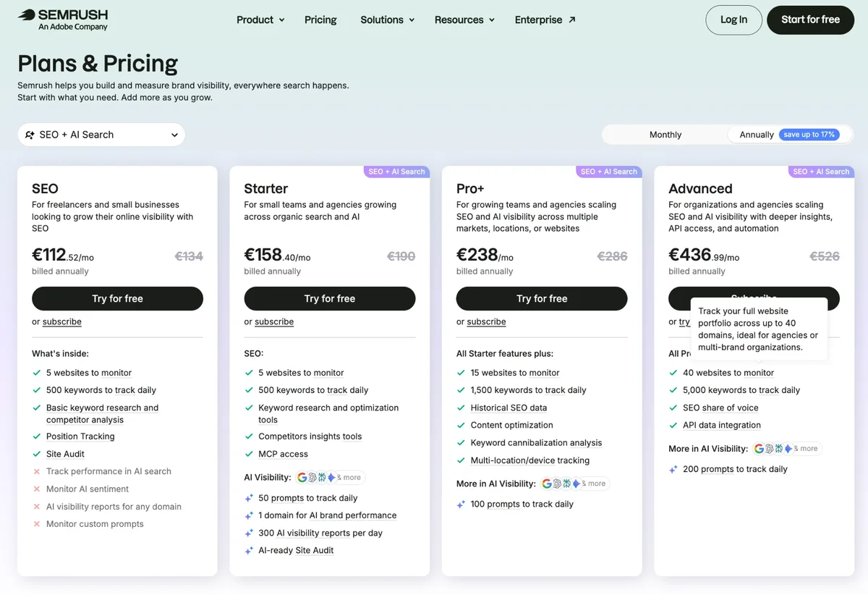Click Try for free in SEO plan

(117, 298)
